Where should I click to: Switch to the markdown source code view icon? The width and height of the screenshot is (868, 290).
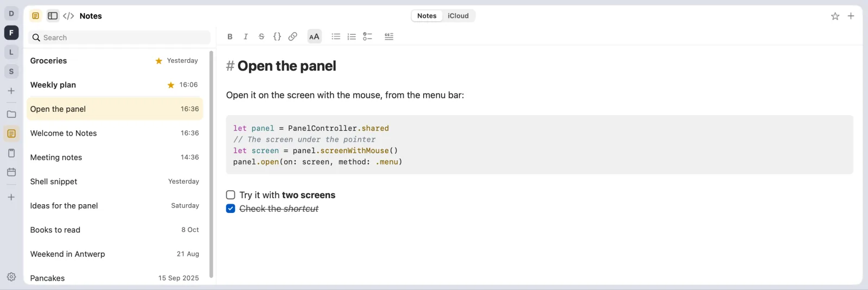pos(68,16)
